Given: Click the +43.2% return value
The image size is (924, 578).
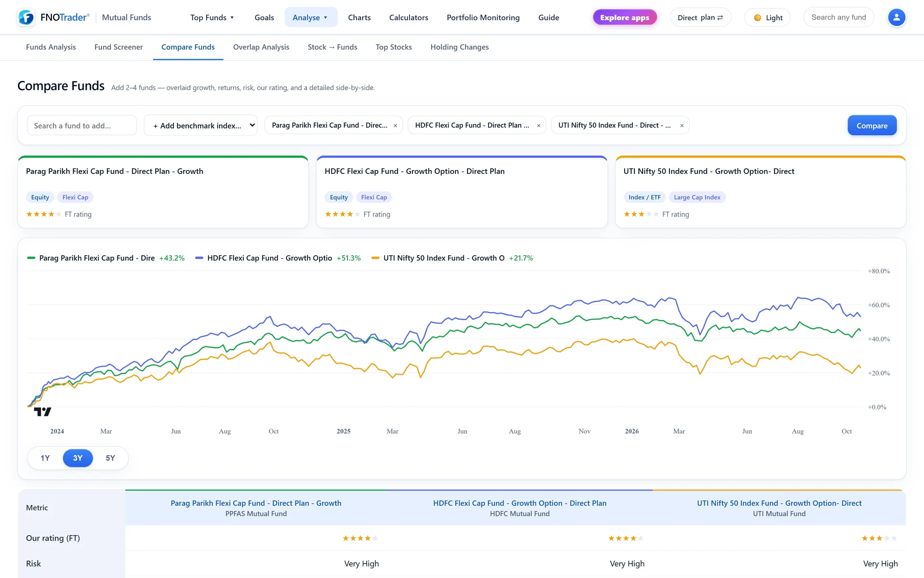Looking at the screenshot, I should coord(172,258).
